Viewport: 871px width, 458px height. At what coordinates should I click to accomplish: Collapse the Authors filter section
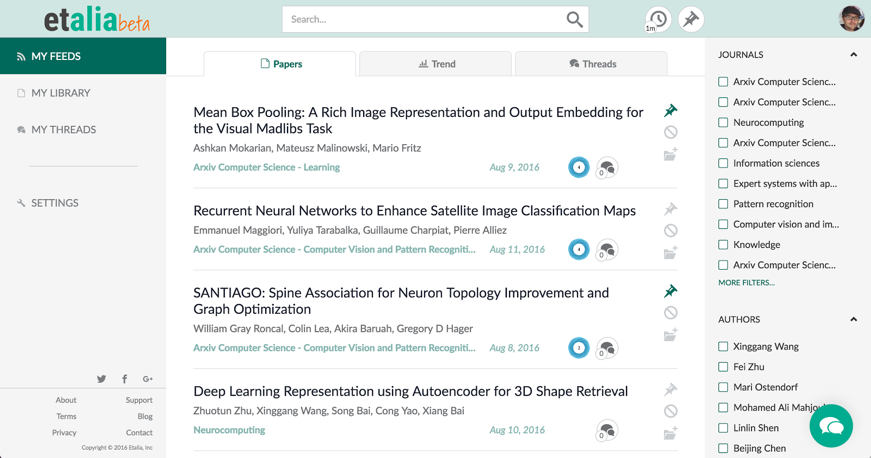tap(853, 320)
